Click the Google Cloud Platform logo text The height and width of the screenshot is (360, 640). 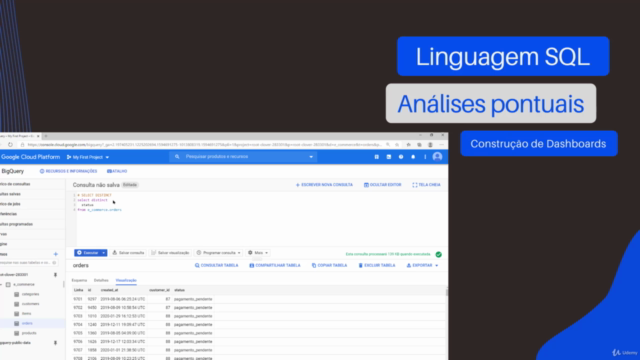(x=30, y=157)
